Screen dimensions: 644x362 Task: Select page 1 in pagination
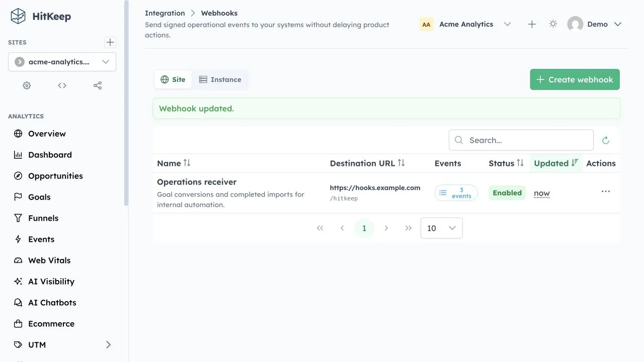364,228
